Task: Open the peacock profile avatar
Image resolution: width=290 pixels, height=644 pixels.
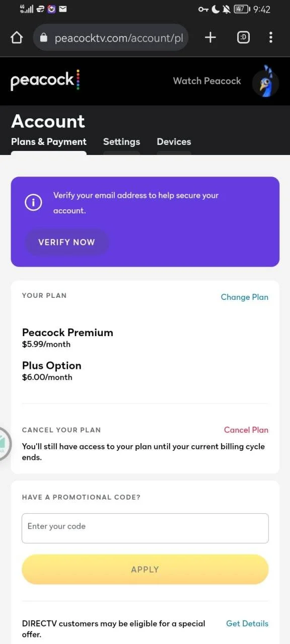Action: 265,81
